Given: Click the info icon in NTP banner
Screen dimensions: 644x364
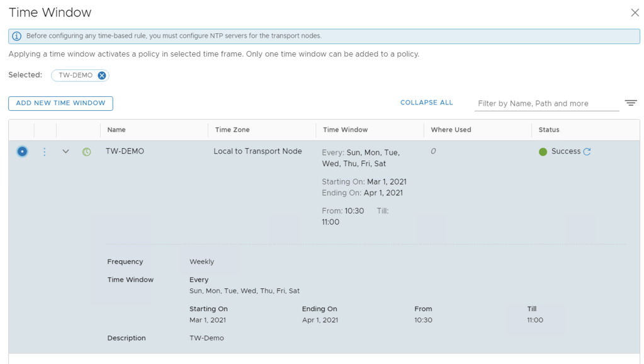Looking at the screenshot, I should pyautogui.click(x=17, y=37).
